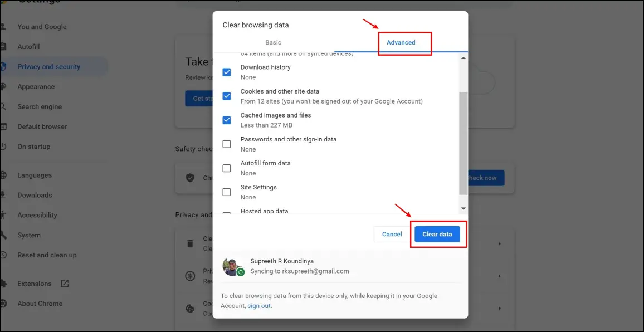Viewport: 644px width, 332px height.
Task: Click the cookie icon in Privacy list
Action: [x=190, y=308]
